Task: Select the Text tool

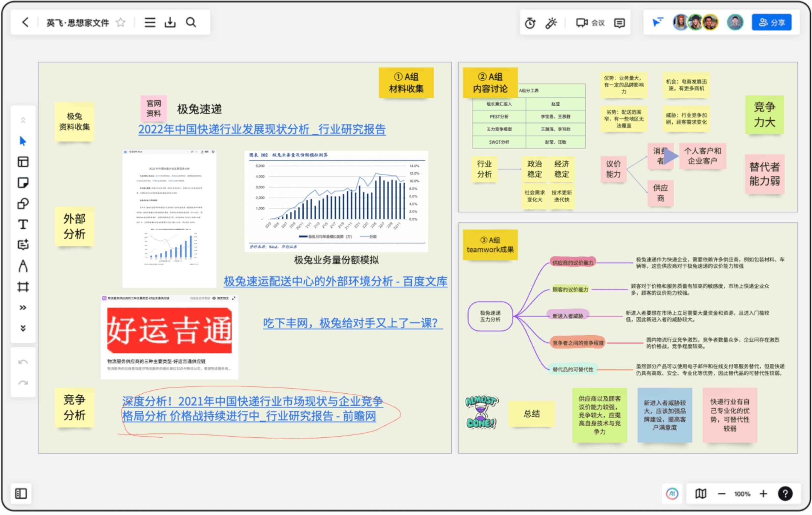Action: point(23,224)
